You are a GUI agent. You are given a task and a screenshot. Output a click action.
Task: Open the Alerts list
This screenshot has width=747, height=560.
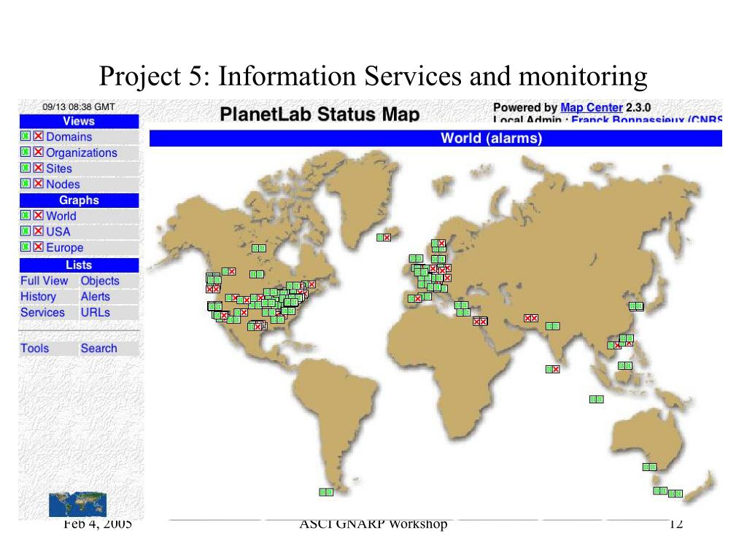(x=96, y=297)
